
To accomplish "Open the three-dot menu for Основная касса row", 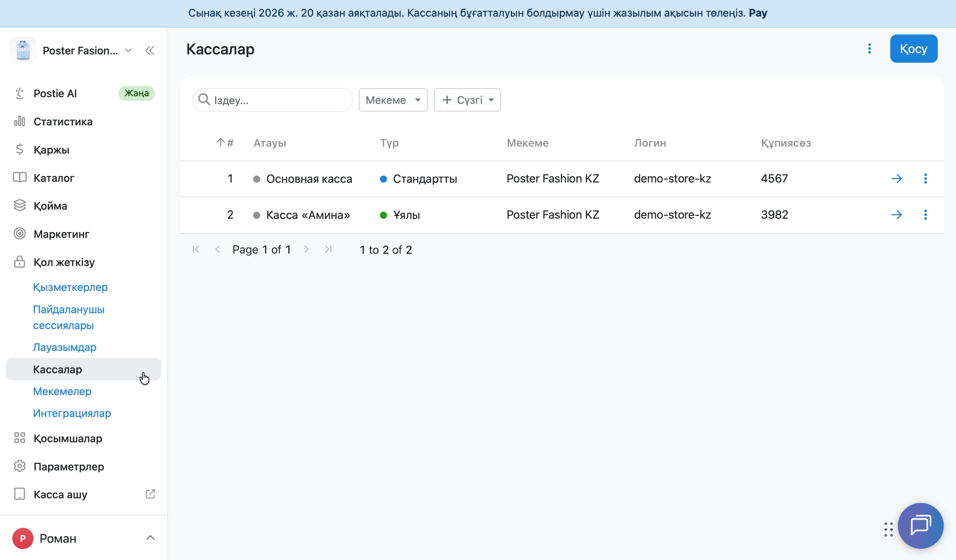I will click(x=925, y=178).
